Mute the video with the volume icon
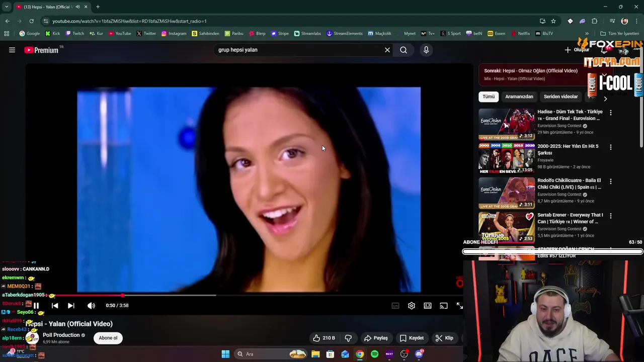The image size is (644, 362). coord(91,306)
